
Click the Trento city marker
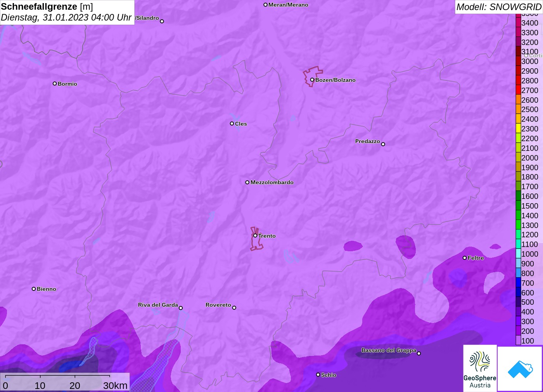tap(255, 235)
